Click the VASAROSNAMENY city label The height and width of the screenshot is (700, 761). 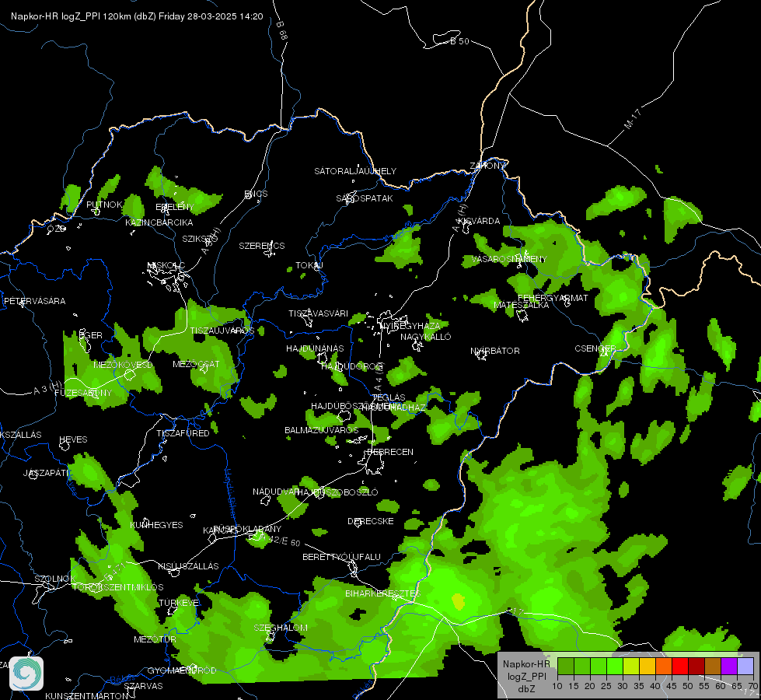pyautogui.click(x=509, y=259)
